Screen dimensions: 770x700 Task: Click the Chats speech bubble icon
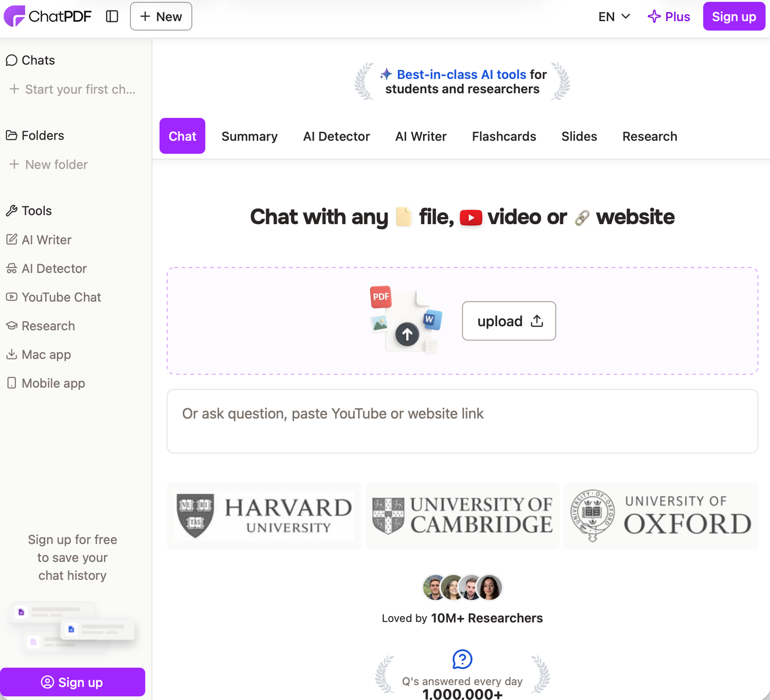12,60
